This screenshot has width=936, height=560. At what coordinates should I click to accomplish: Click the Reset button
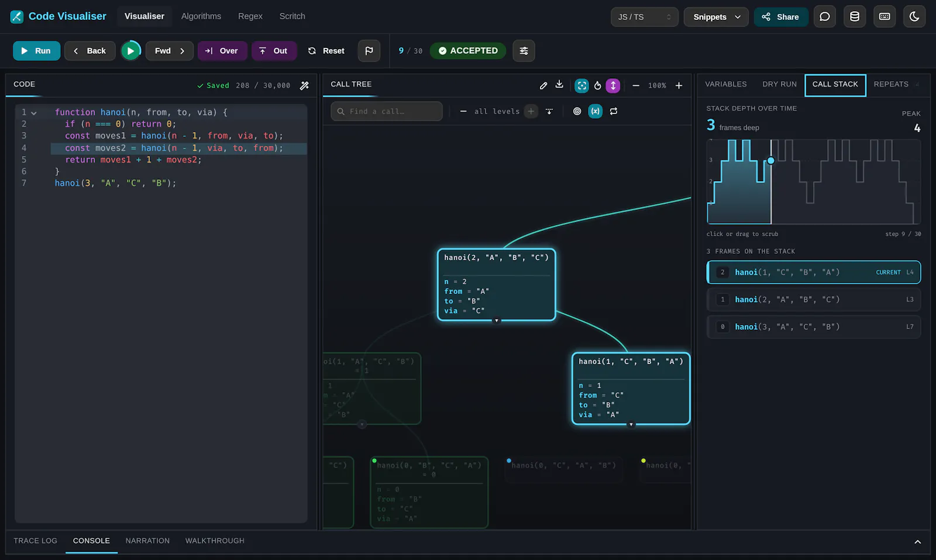click(326, 51)
